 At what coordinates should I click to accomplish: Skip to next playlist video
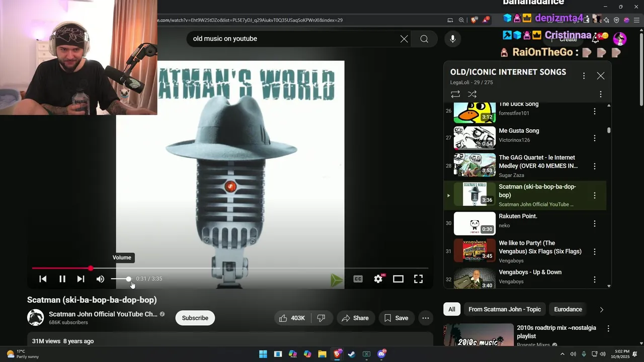point(80,279)
